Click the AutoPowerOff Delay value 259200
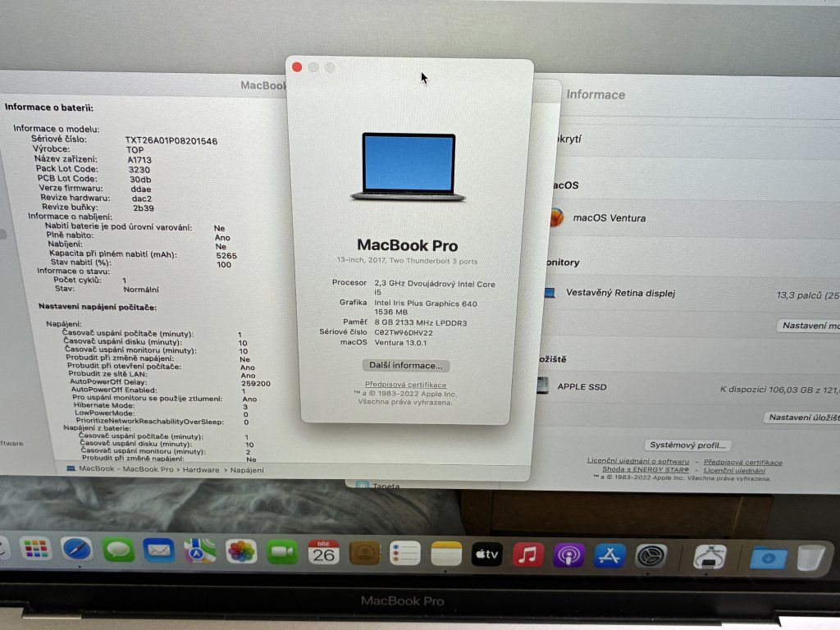 point(256,384)
